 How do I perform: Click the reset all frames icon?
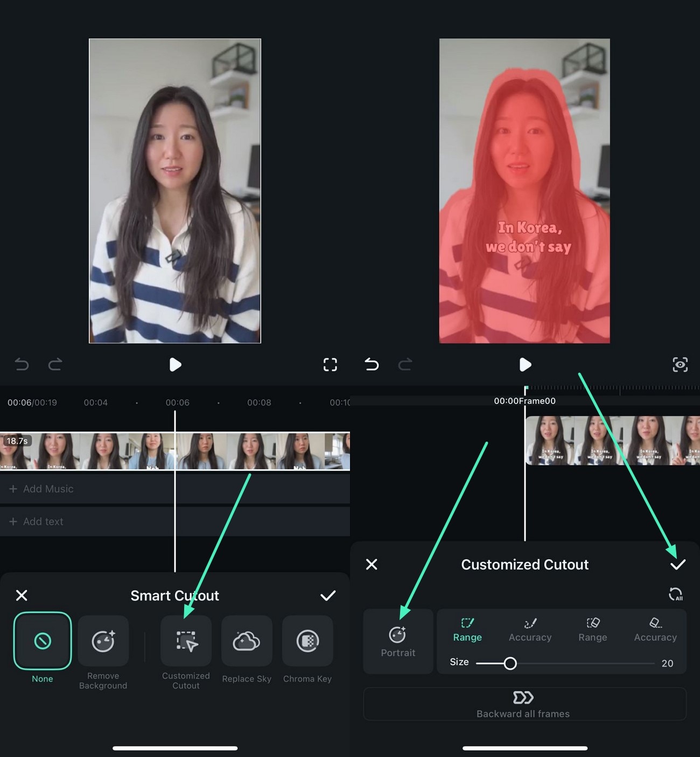pyautogui.click(x=676, y=593)
